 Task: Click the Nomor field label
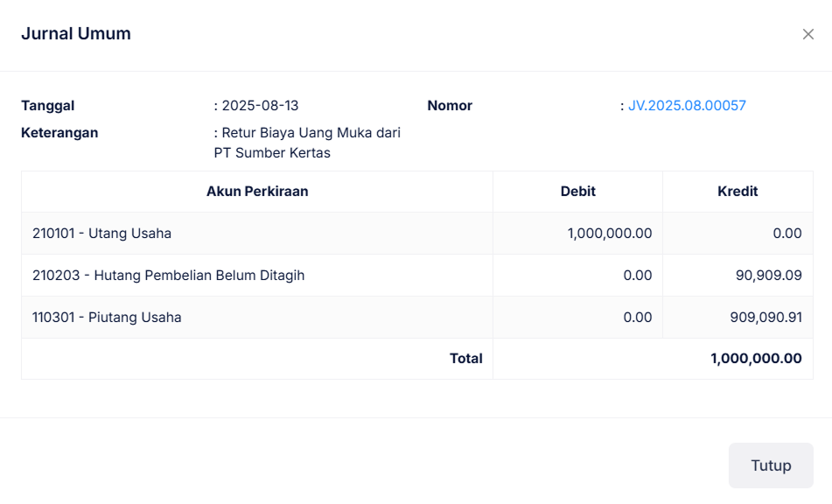(450, 106)
